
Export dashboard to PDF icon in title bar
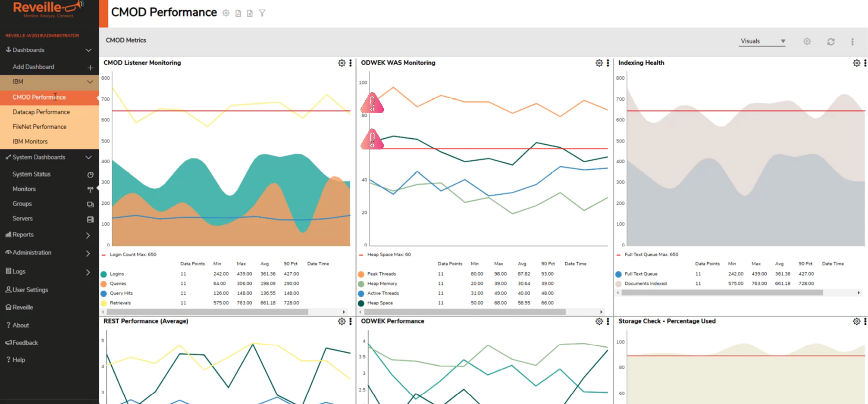pos(238,13)
